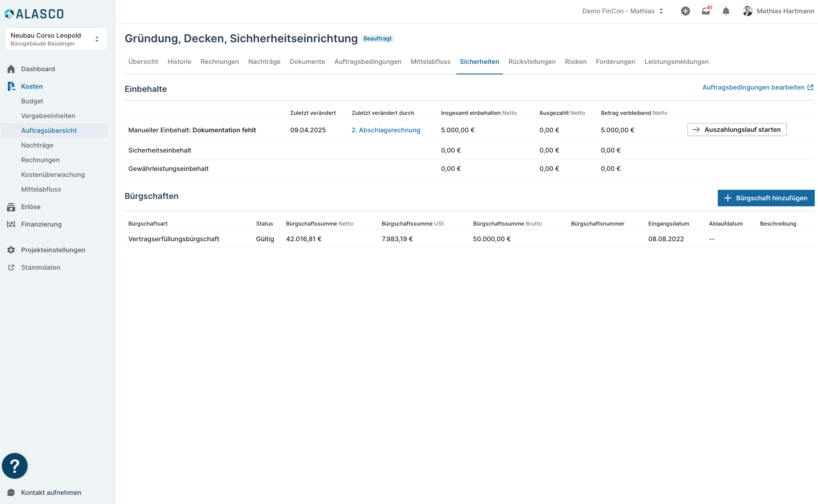Click the Mathias Hartmann profile avatar
This screenshot has width=818, height=504.
748,11
